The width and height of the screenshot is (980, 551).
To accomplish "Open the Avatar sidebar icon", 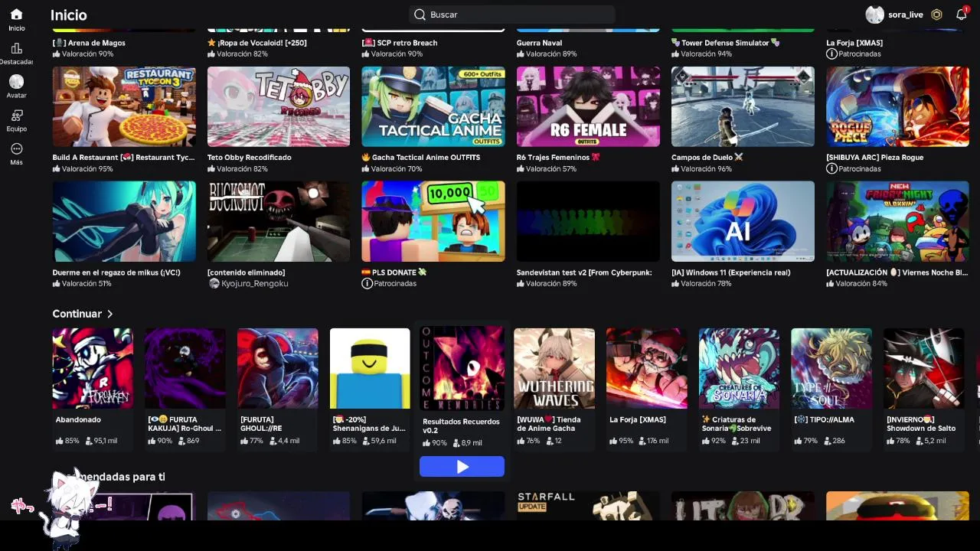I will pyautogui.click(x=16, y=81).
